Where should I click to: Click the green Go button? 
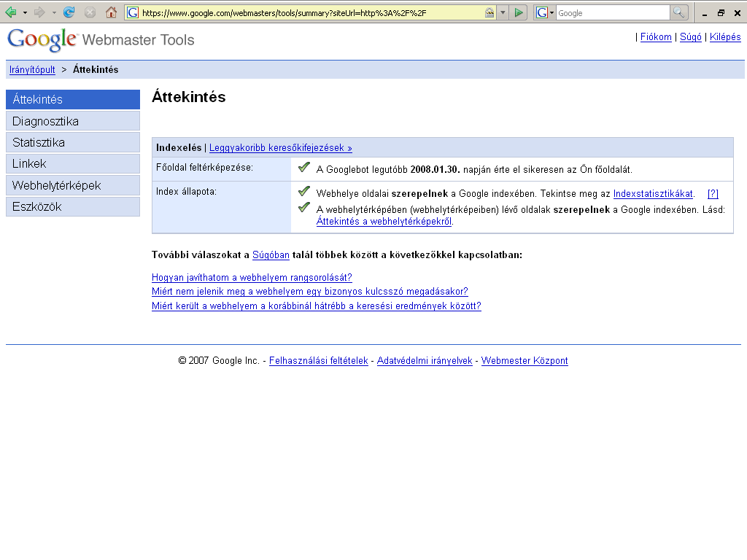pyautogui.click(x=519, y=13)
